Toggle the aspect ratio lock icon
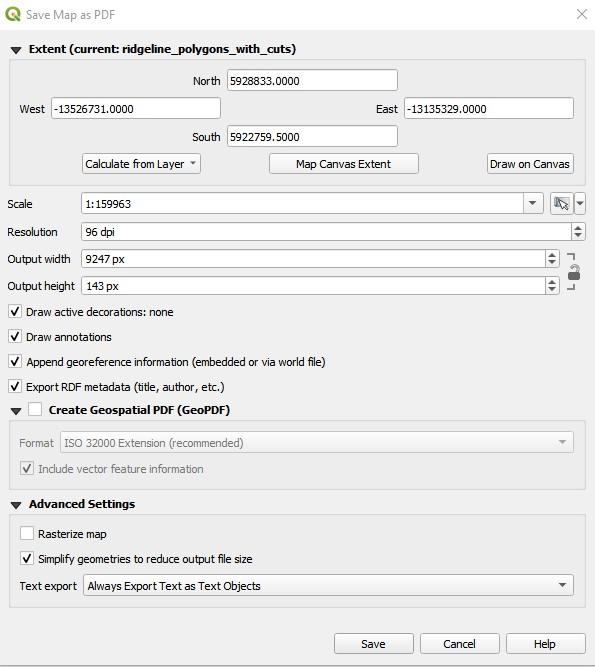595x667 pixels. (574, 272)
